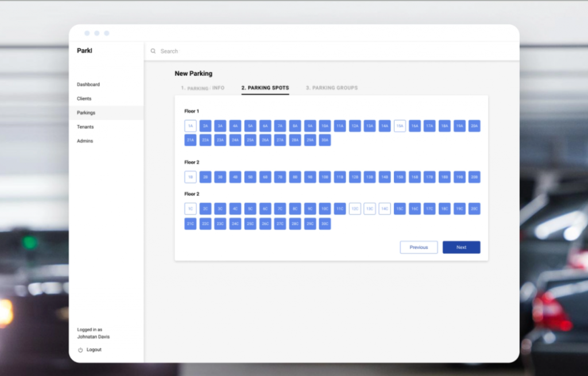This screenshot has width=588, height=376.
Task: Toggle parking spot 7B
Action: tap(280, 177)
